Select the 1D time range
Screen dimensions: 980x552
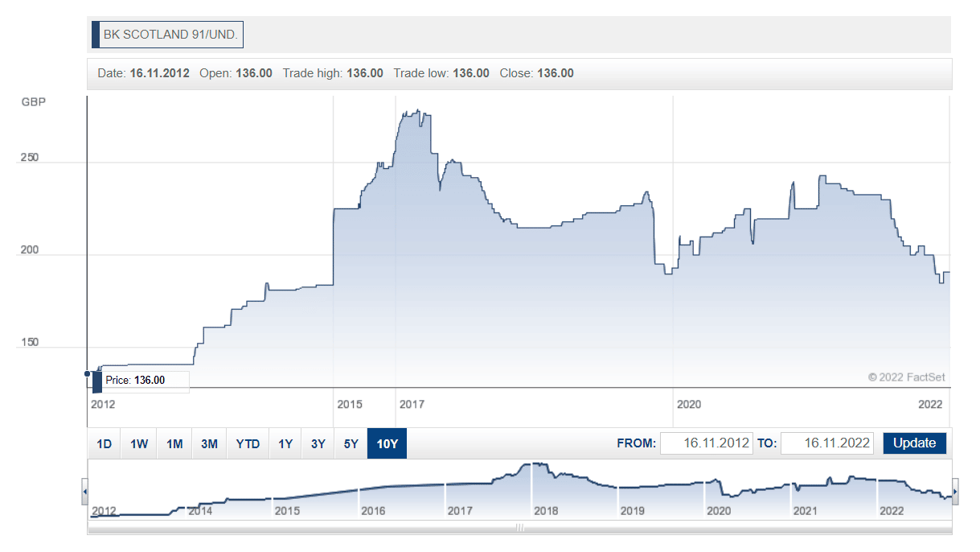(x=103, y=443)
